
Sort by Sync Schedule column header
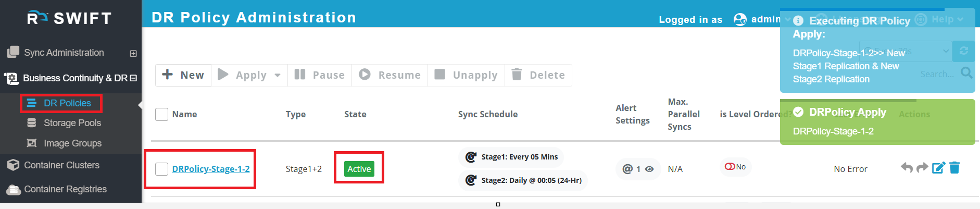(488, 114)
